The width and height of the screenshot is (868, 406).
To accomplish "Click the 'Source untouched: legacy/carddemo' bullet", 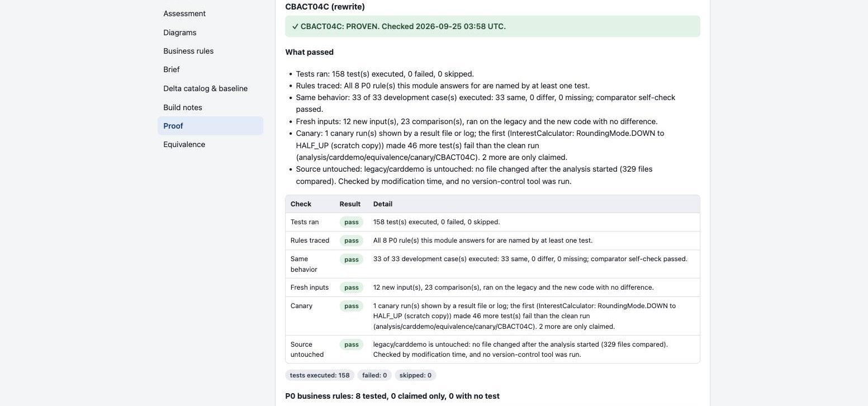I will (475, 175).
